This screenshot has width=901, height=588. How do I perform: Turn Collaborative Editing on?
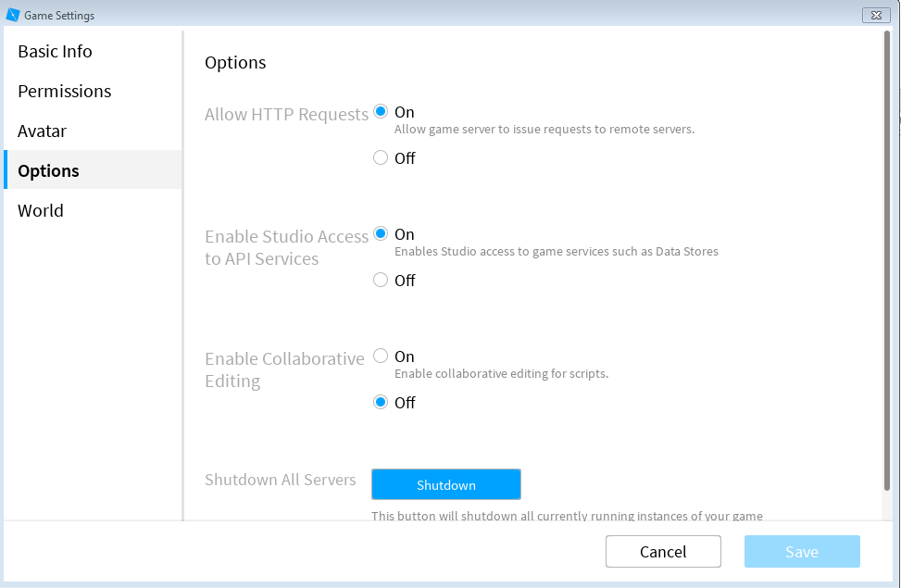[381, 357]
